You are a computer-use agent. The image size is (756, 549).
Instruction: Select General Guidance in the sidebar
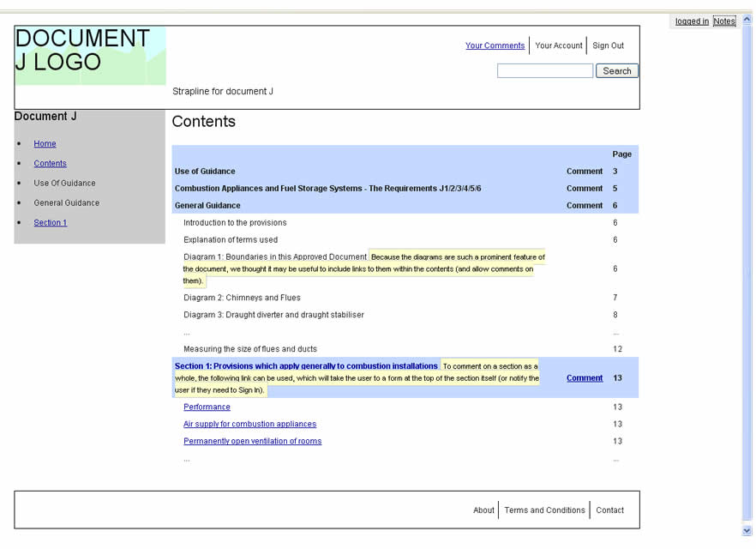coord(67,203)
